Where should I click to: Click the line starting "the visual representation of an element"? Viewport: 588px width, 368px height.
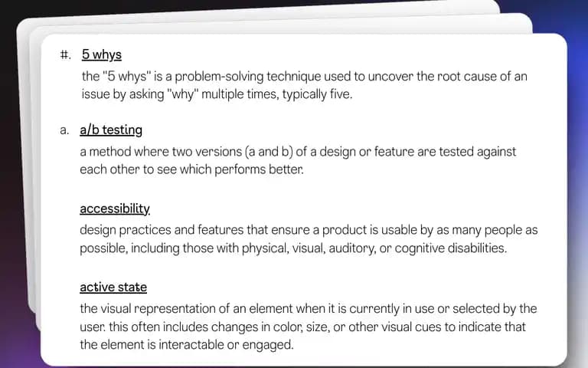coord(309,309)
